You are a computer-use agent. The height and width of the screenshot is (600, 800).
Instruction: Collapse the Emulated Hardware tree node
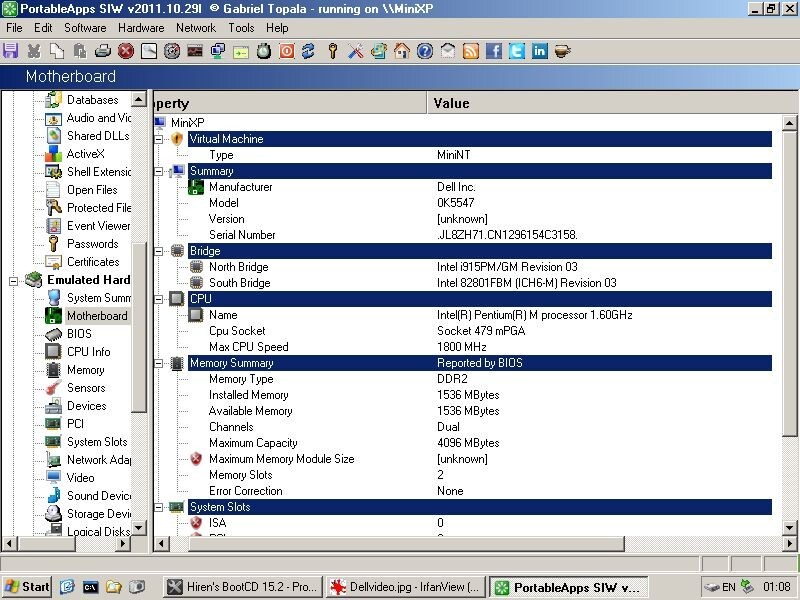click(14, 281)
